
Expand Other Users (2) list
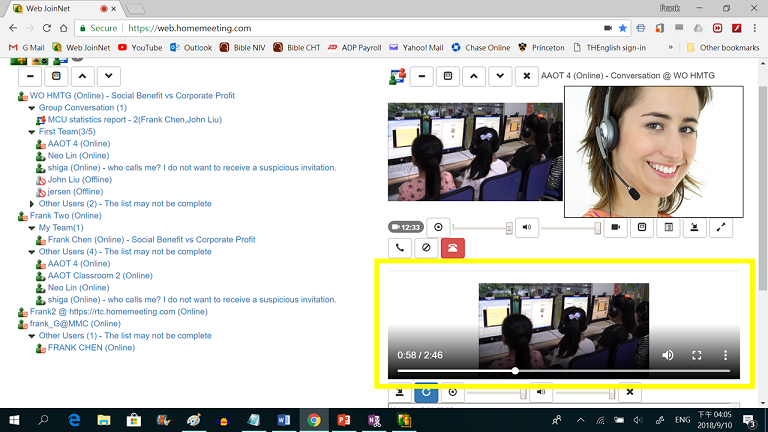pyautogui.click(x=32, y=204)
